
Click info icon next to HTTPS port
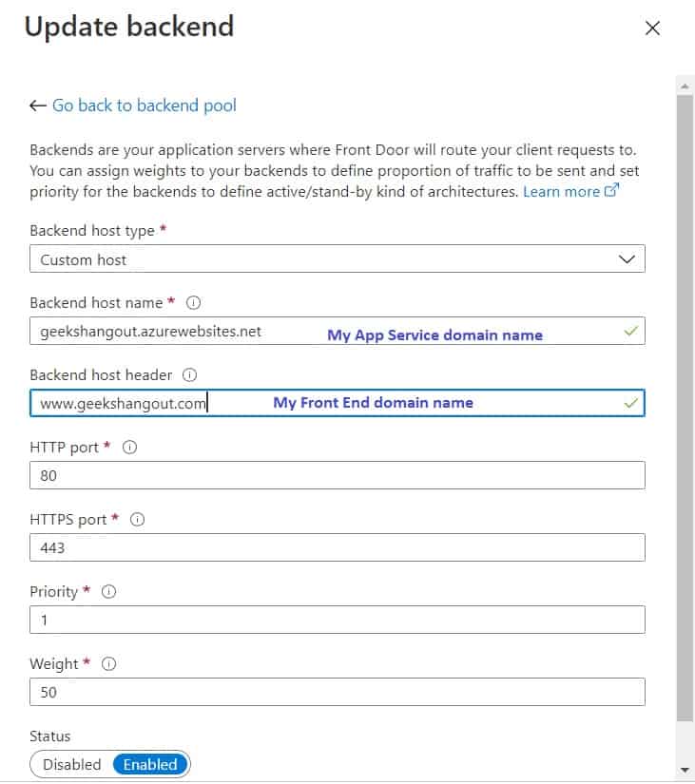coord(137,520)
